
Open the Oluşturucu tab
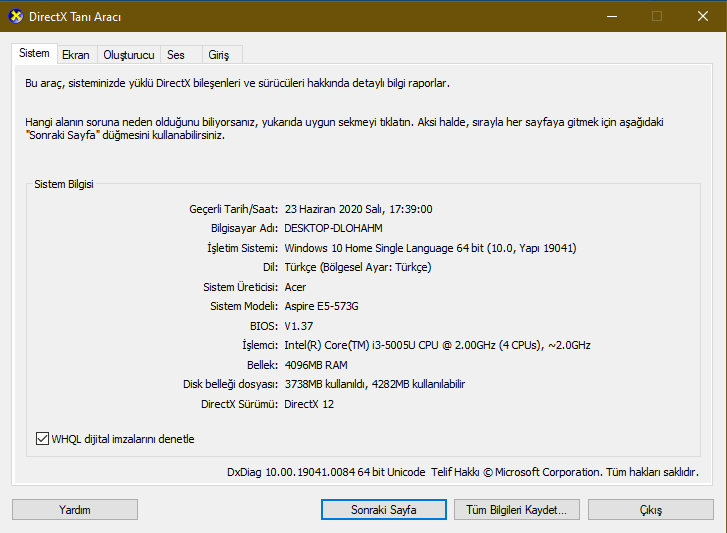coord(129,55)
